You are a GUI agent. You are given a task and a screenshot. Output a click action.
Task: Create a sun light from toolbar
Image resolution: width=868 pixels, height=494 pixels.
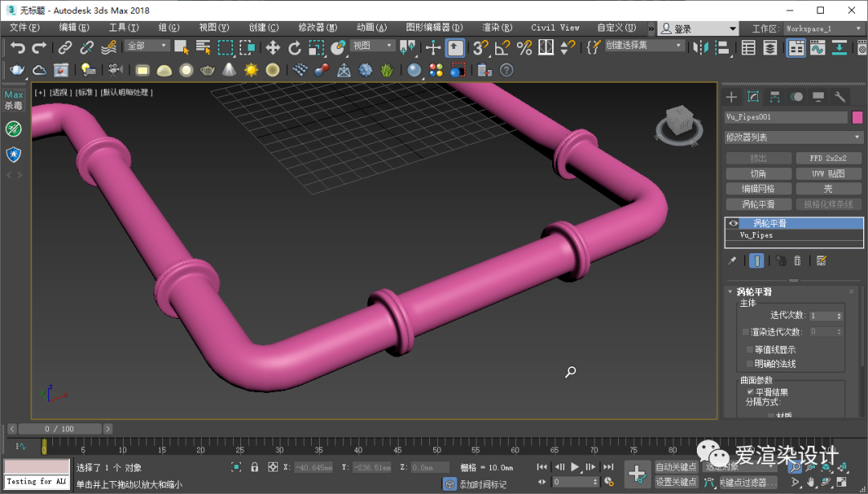point(252,70)
